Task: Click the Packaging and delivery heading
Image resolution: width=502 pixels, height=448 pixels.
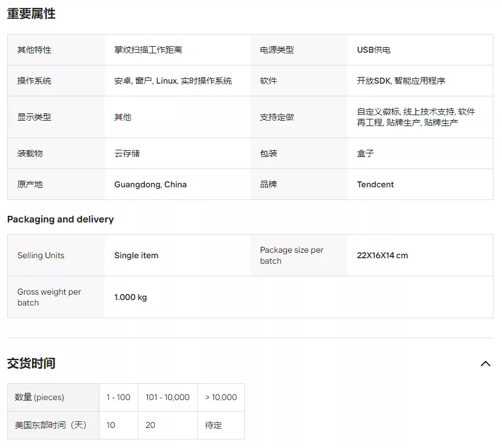Action: [61, 219]
